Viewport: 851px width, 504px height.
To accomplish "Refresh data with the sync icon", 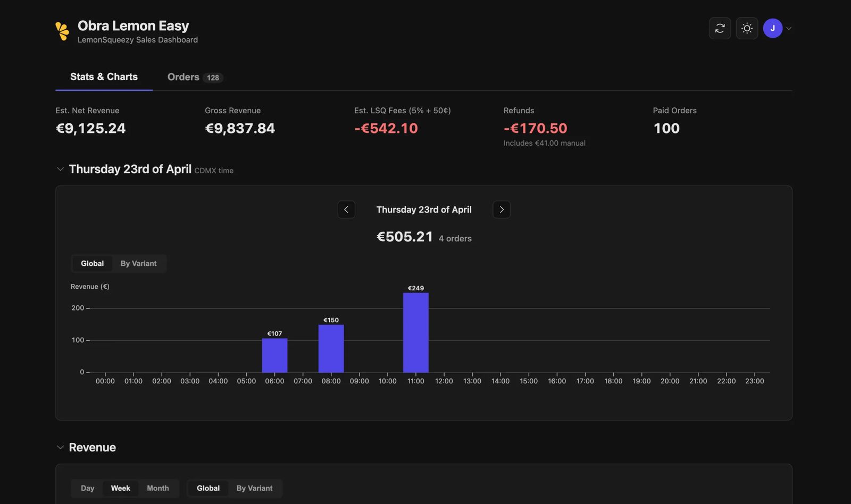I will [x=720, y=28].
